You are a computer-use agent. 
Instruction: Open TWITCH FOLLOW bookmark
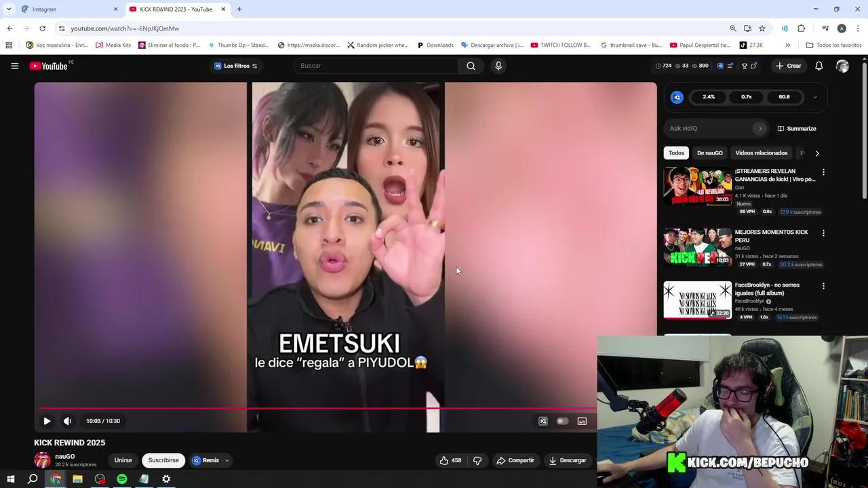point(561,45)
